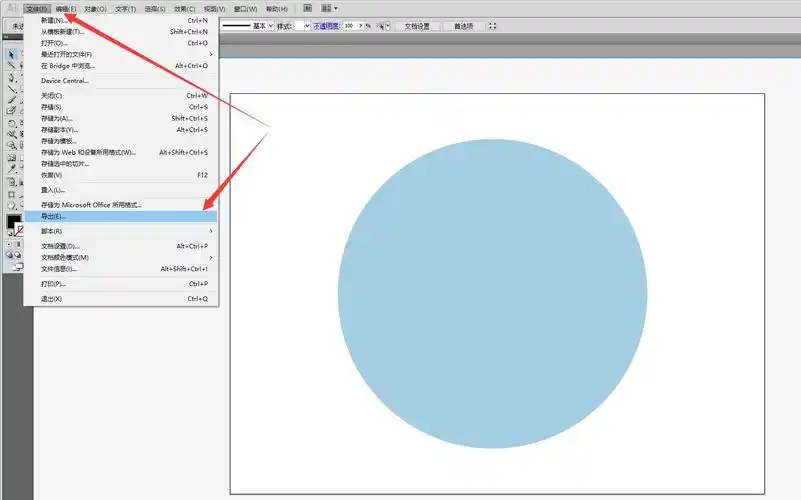Open the 帮助(H) menu
801x500 pixels.
[276, 9]
